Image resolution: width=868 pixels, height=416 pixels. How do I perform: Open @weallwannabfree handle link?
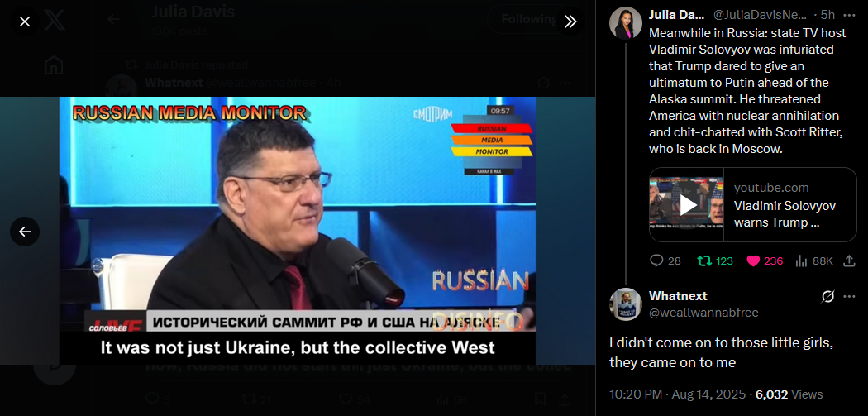(703, 313)
